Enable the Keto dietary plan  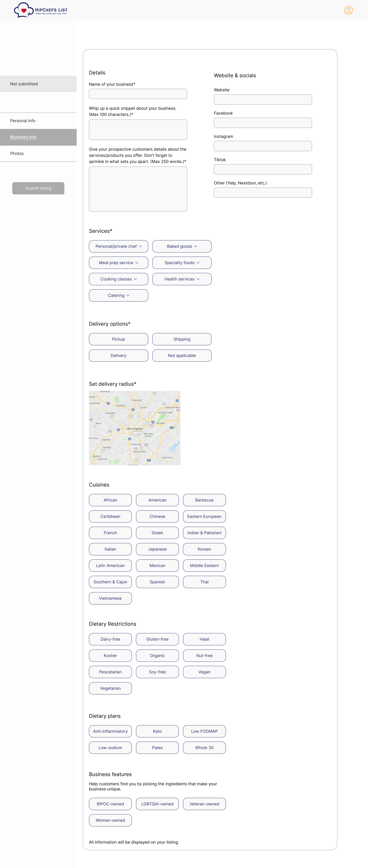coord(157,731)
